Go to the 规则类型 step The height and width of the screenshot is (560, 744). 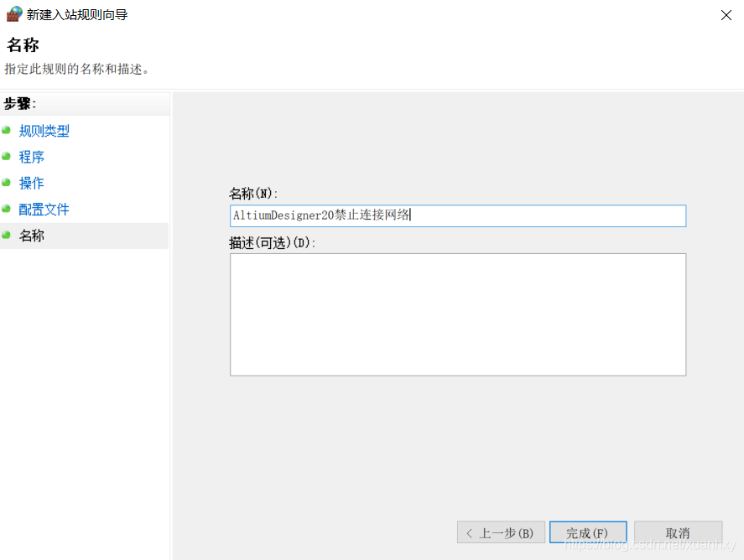click(x=44, y=131)
